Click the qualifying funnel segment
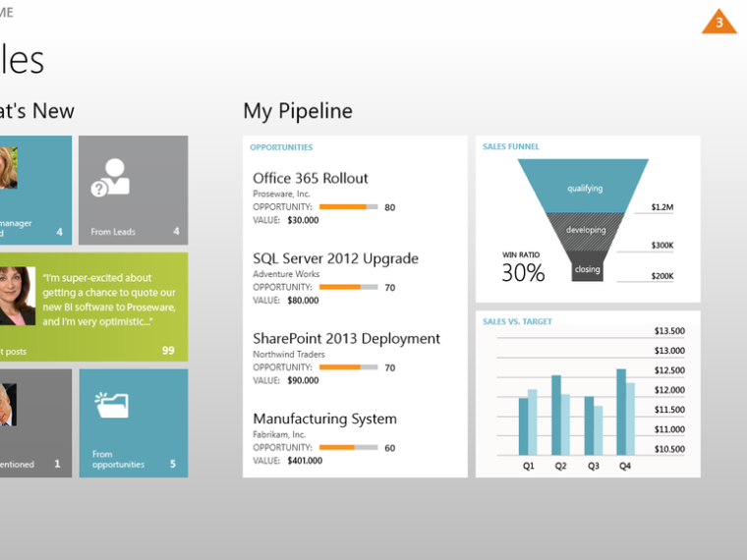Viewport: 747px width, 560px height. pos(585,187)
